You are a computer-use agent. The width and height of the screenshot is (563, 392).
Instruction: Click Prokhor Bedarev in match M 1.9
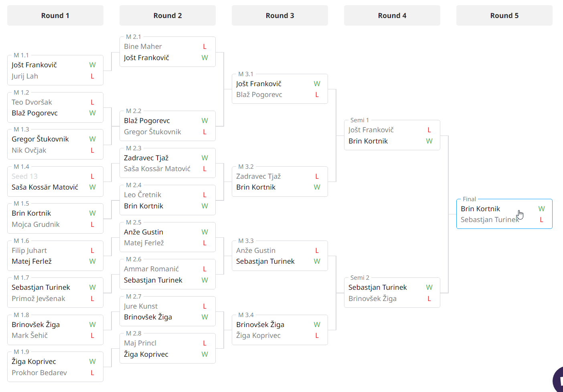click(x=39, y=373)
